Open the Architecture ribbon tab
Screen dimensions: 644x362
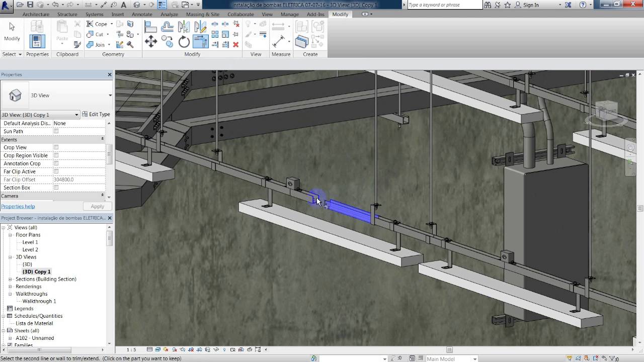36,14
